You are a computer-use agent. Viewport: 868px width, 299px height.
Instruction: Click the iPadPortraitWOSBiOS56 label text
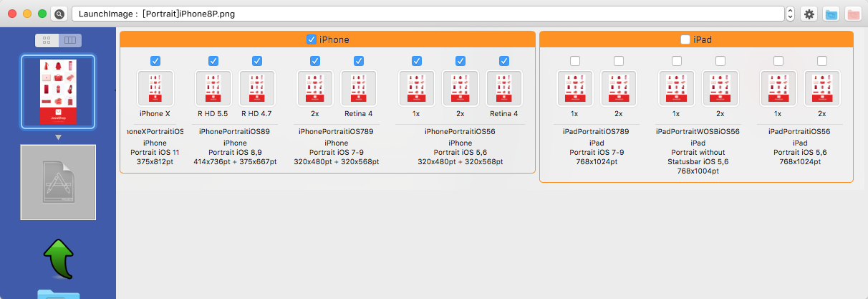tap(698, 132)
